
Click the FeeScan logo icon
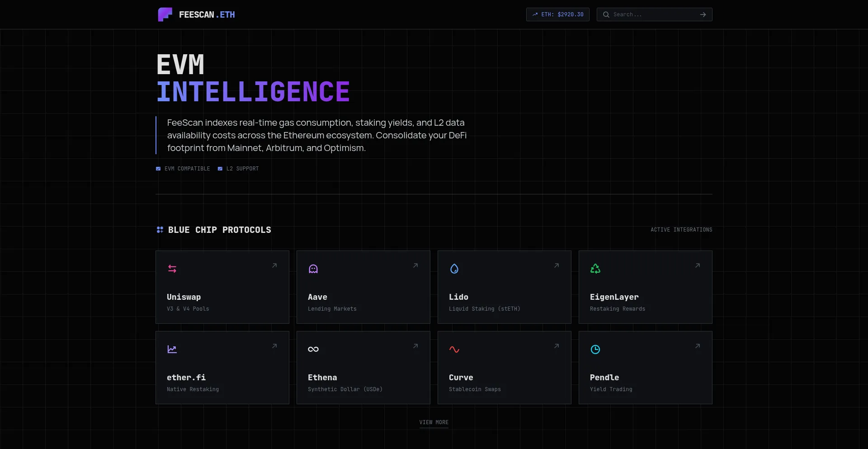(165, 14)
